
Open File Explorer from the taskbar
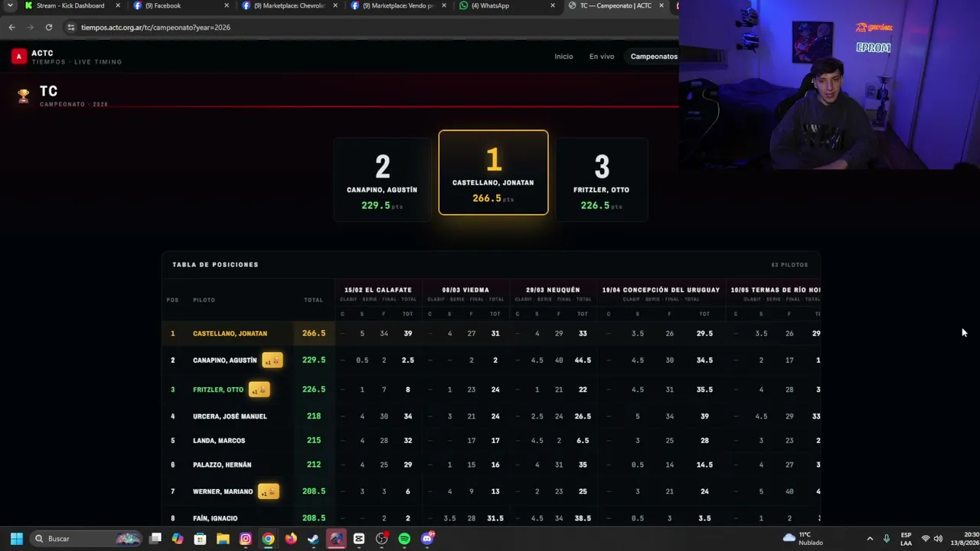(x=223, y=539)
